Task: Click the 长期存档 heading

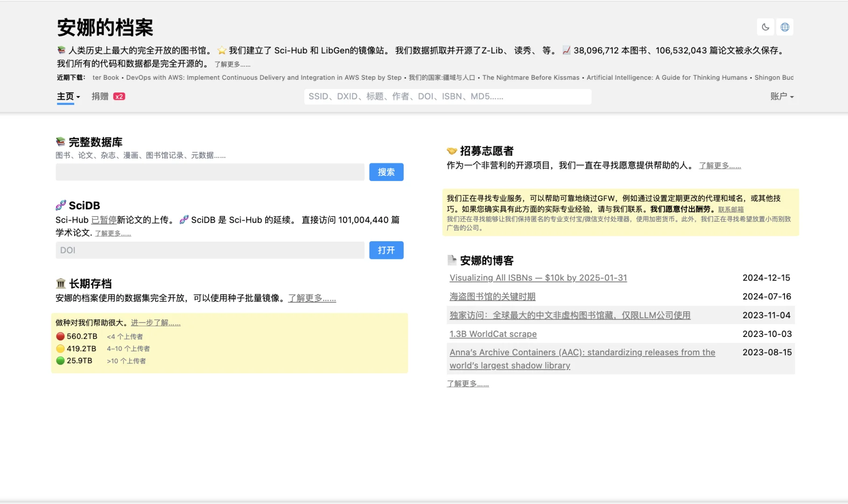Action: tap(91, 284)
